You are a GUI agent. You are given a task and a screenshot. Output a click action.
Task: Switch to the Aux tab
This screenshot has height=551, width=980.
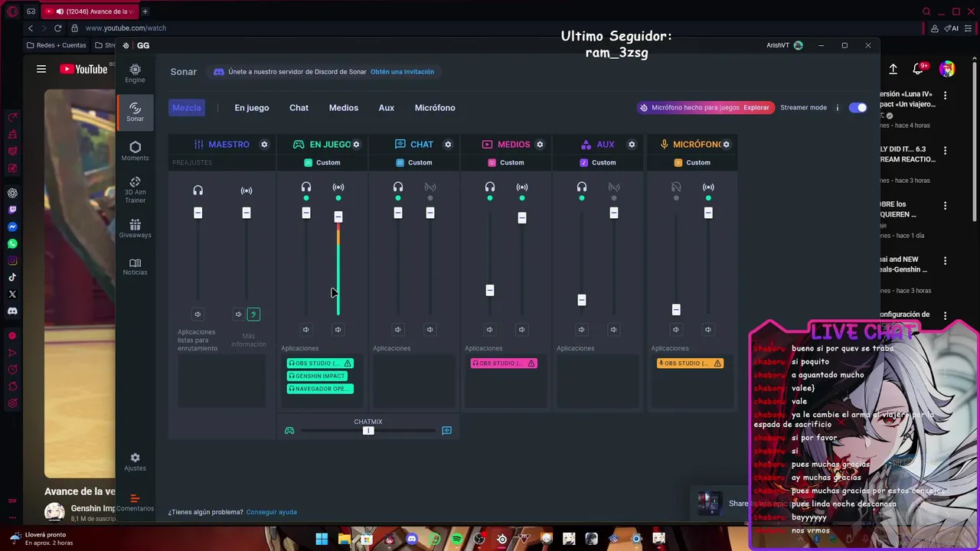(387, 108)
